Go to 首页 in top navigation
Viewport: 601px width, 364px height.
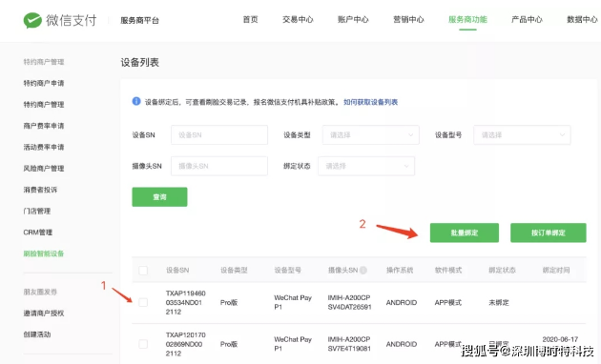pyautogui.click(x=250, y=19)
